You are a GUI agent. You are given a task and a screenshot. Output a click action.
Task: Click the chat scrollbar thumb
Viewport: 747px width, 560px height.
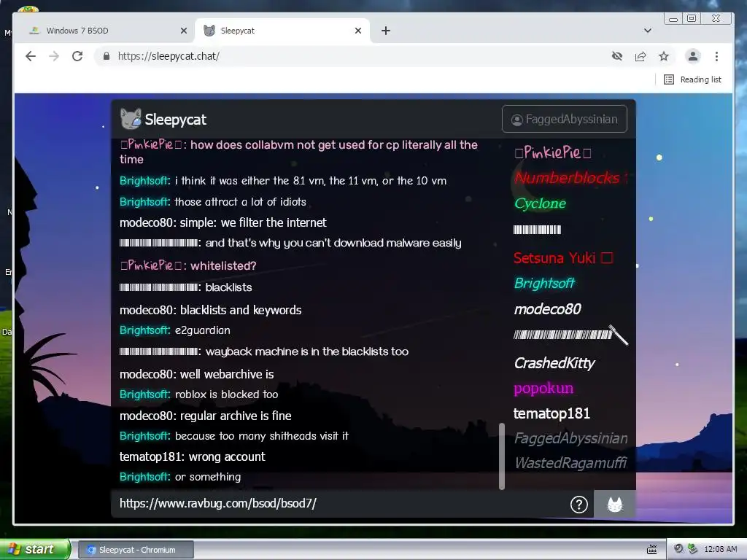[502, 456]
